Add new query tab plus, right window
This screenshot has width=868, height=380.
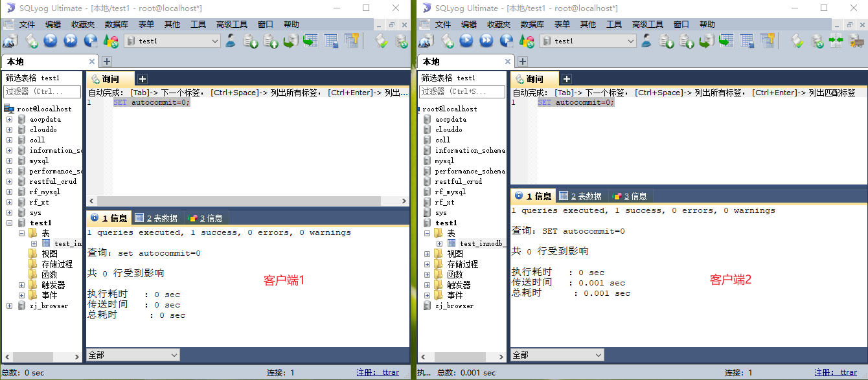[566, 79]
